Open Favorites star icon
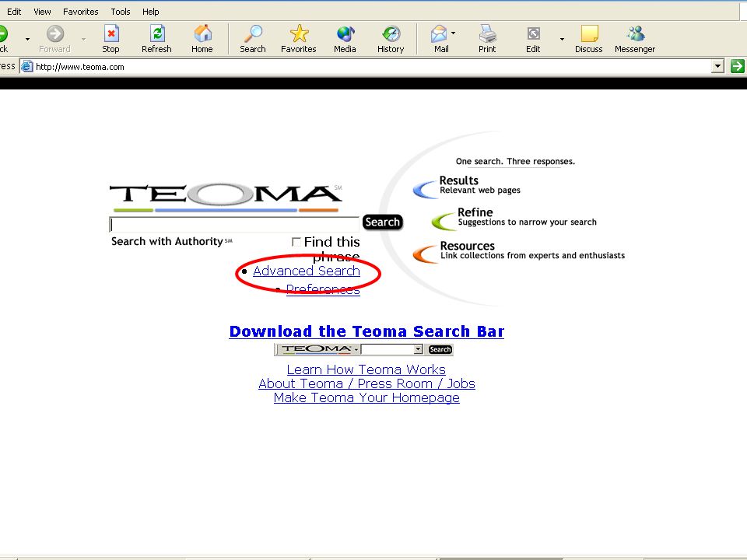The height and width of the screenshot is (560, 747). point(299,33)
